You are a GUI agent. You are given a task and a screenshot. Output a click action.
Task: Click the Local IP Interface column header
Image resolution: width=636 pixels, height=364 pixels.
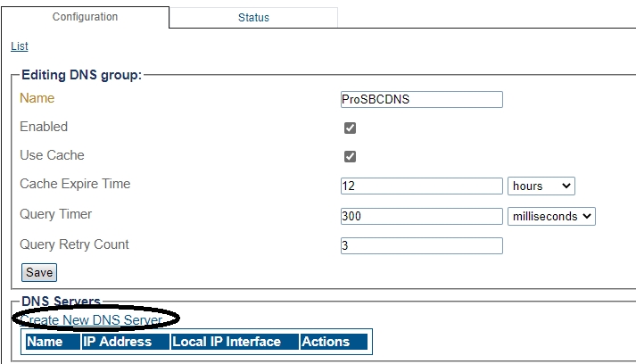coord(235,342)
